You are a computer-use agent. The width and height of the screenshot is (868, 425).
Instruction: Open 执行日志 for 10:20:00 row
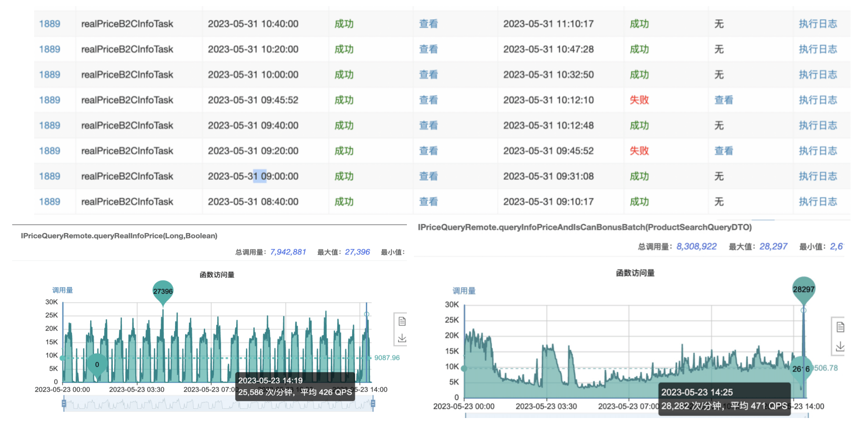coord(818,49)
